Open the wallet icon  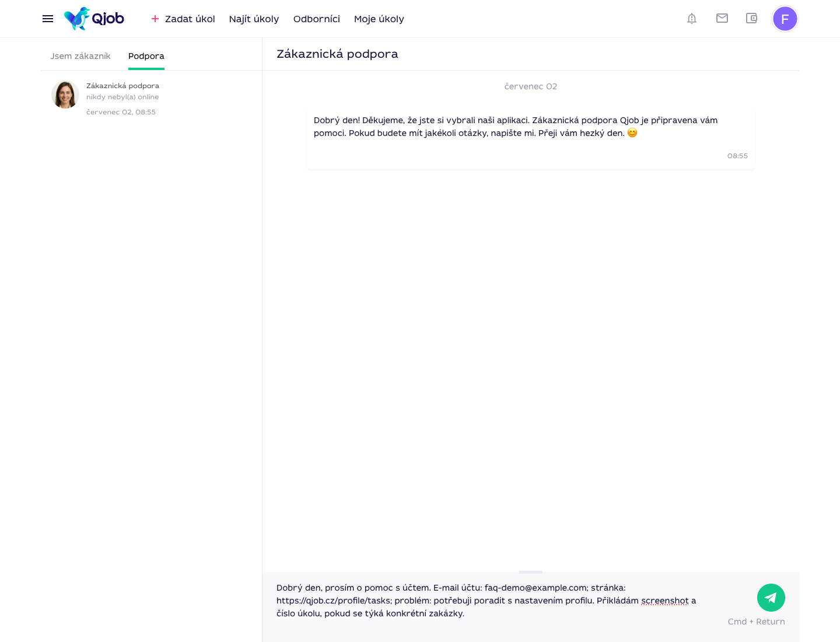click(751, 18)
